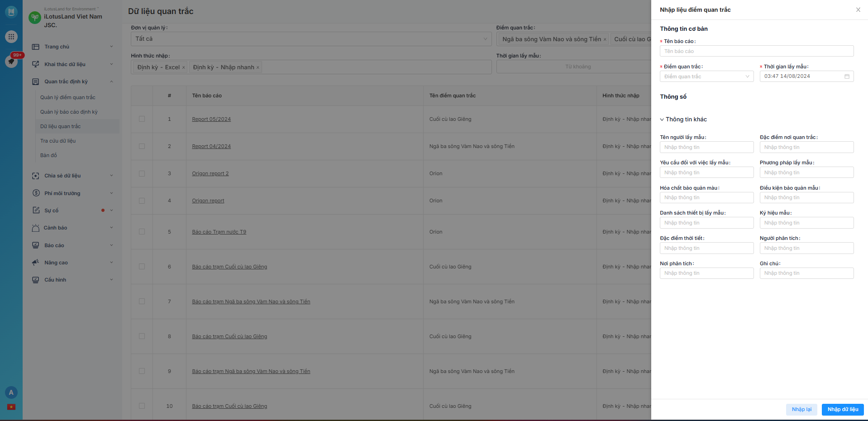Open the Report 04/2024 link
The image size is (868, 421).
pyautogui.click(x=211, y=146)
